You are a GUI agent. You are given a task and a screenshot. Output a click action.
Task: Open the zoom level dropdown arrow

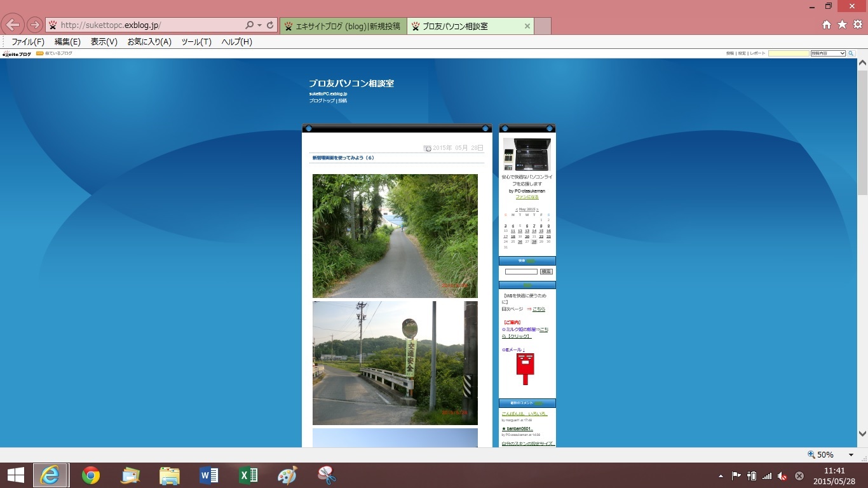(851, 455)
